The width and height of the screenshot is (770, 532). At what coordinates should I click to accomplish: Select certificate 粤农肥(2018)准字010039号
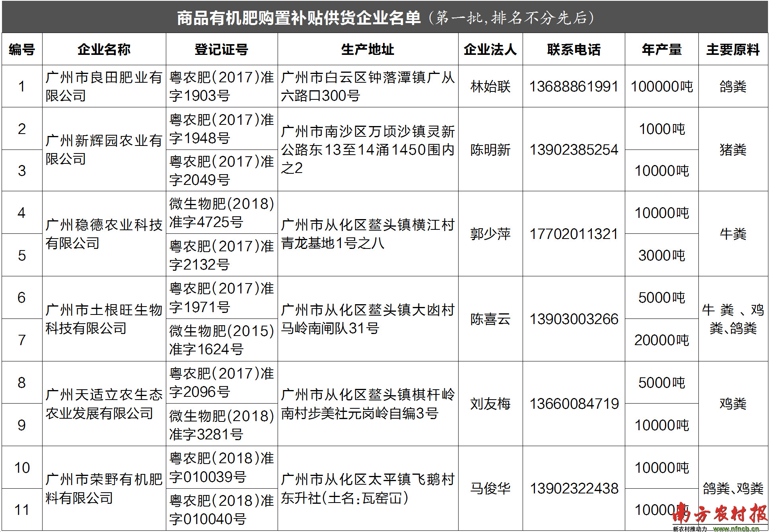pyautogui.click(x=222, y=468)
